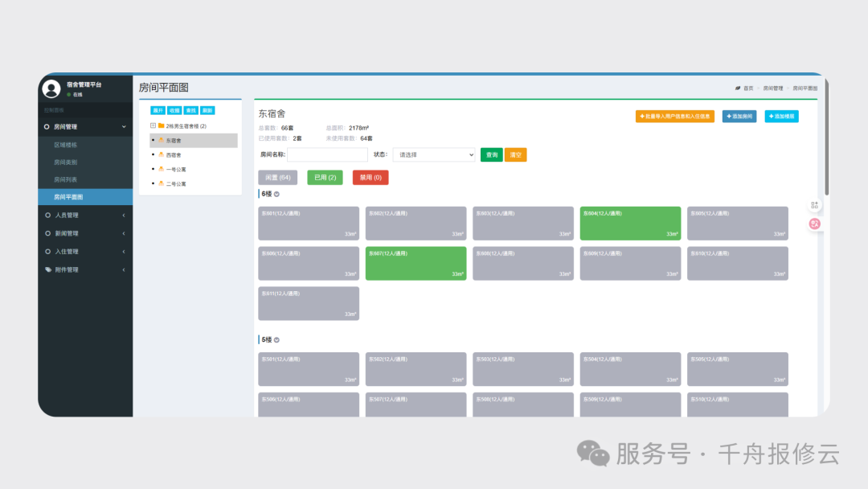
Task: Expand the 2栋男生宿舍楼 tree node plus box
Action: point(153,126)
